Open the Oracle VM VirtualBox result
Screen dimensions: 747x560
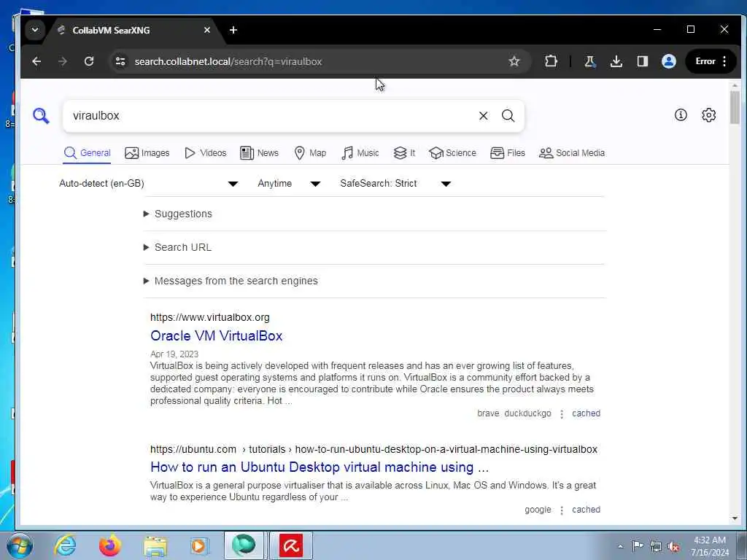coord(216,335)
